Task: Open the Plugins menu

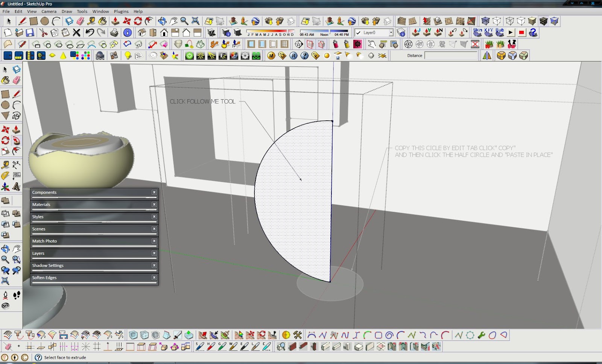Action: [x=121, y=11]
